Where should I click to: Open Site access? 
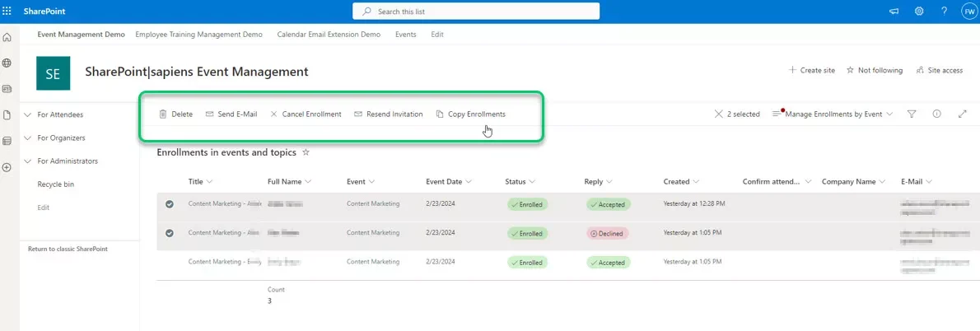[940, 71]
